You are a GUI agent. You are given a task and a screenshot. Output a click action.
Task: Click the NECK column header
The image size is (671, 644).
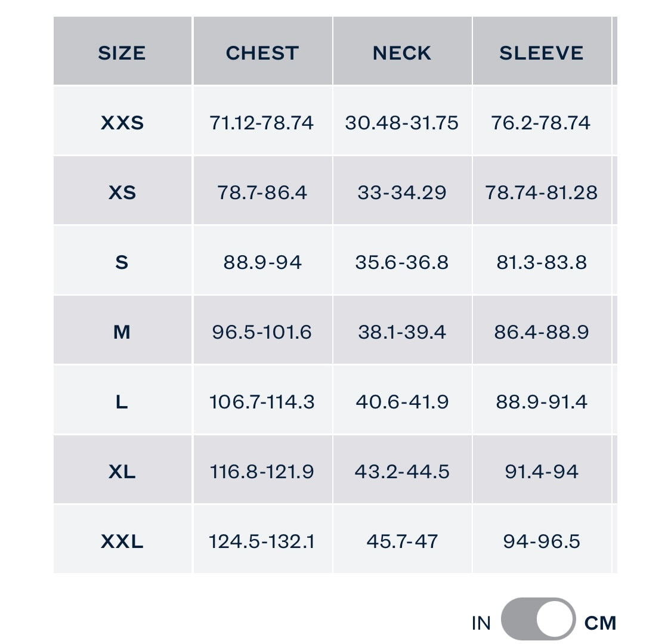tap(402, 53)
